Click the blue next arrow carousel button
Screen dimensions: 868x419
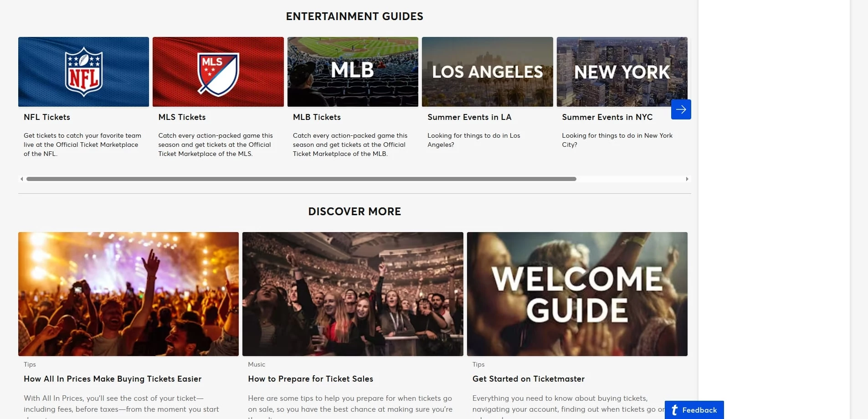[681, 109]
